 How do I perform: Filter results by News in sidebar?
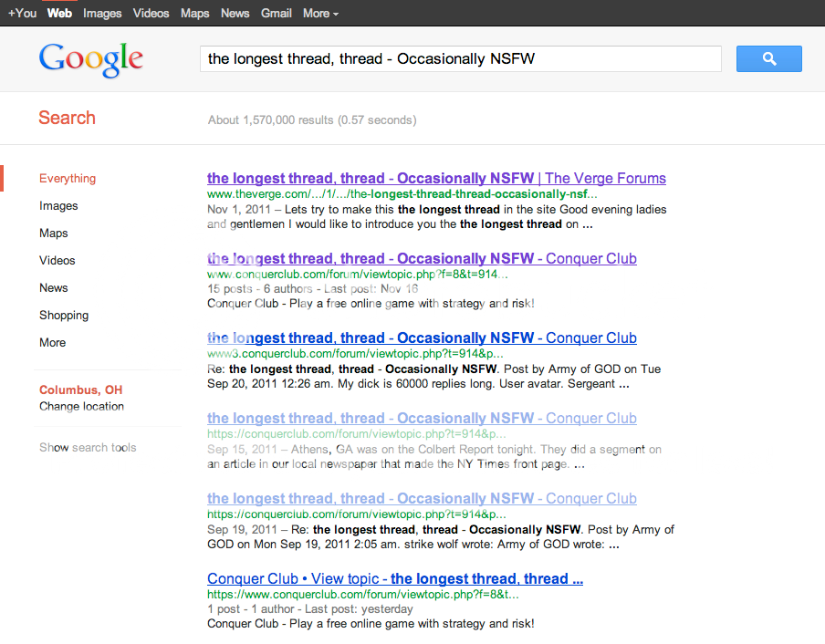point(53,288)
